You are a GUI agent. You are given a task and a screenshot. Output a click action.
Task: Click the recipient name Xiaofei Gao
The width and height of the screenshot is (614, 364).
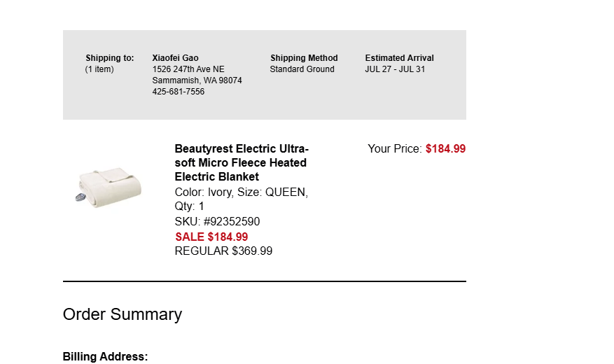tap(176, 58)
